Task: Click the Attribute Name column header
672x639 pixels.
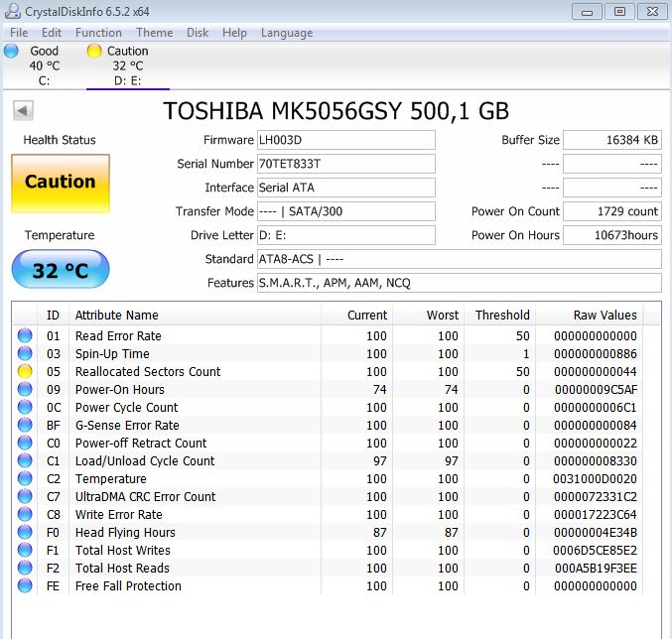Action: (195, 316)
